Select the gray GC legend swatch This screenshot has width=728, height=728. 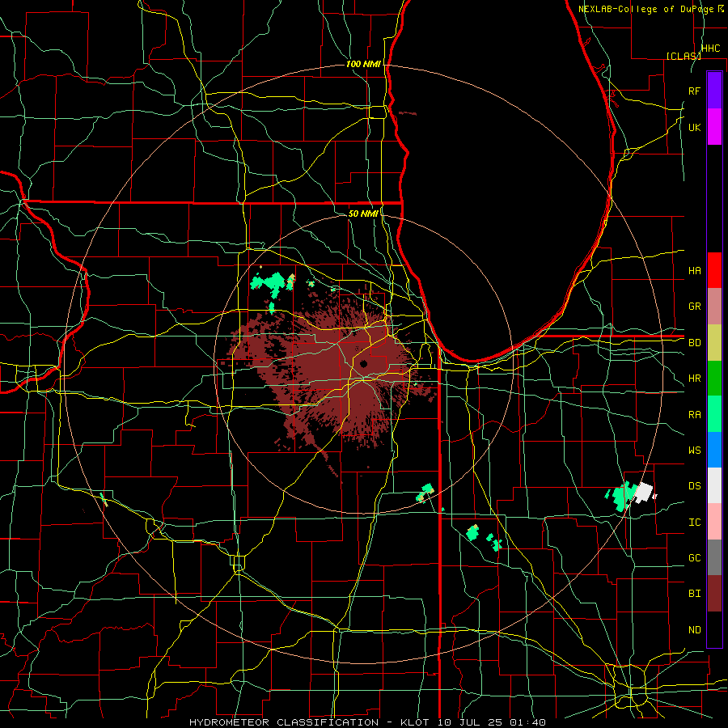pos(714,557)
